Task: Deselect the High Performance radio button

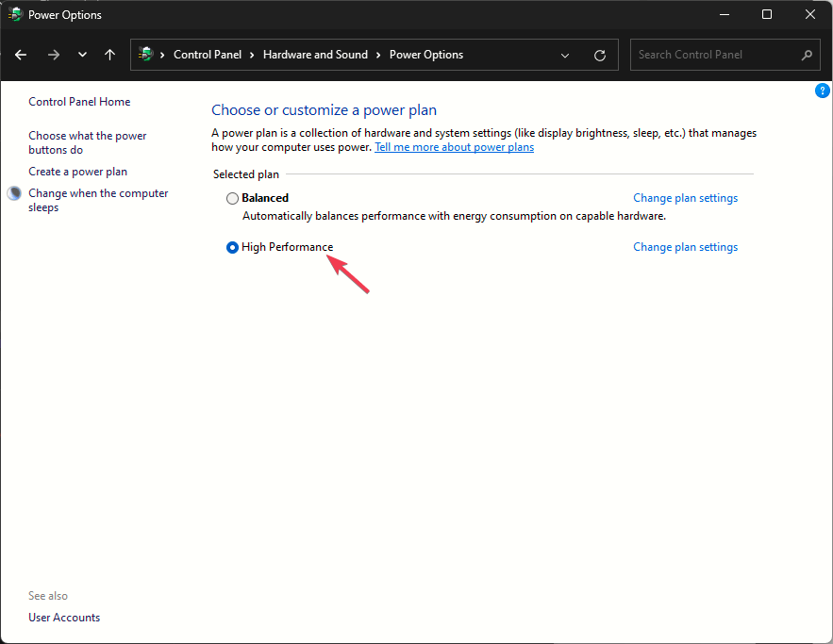Action: pyautogui.click(x=231, y=247)
